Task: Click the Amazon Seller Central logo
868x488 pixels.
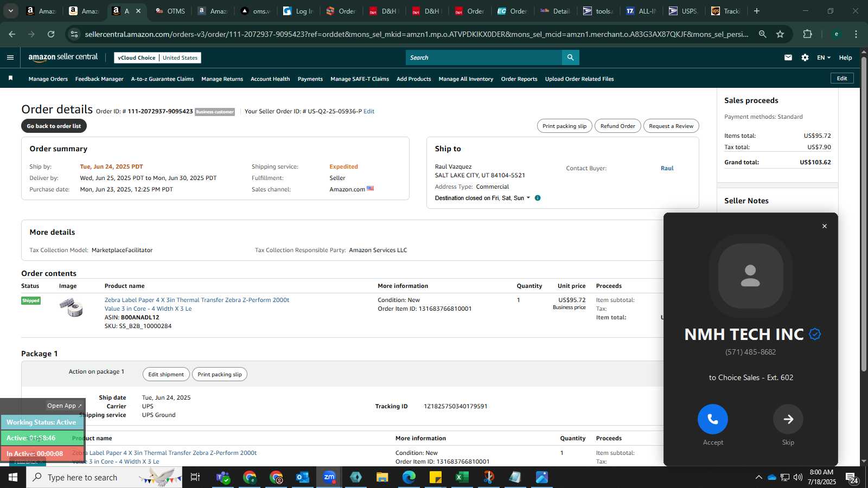Action: click(63, 57)
